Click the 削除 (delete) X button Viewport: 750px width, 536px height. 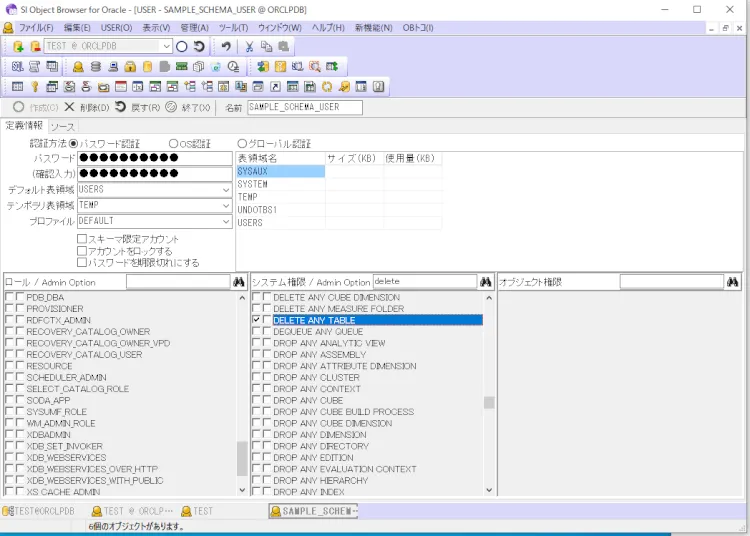tap(69, 107)
